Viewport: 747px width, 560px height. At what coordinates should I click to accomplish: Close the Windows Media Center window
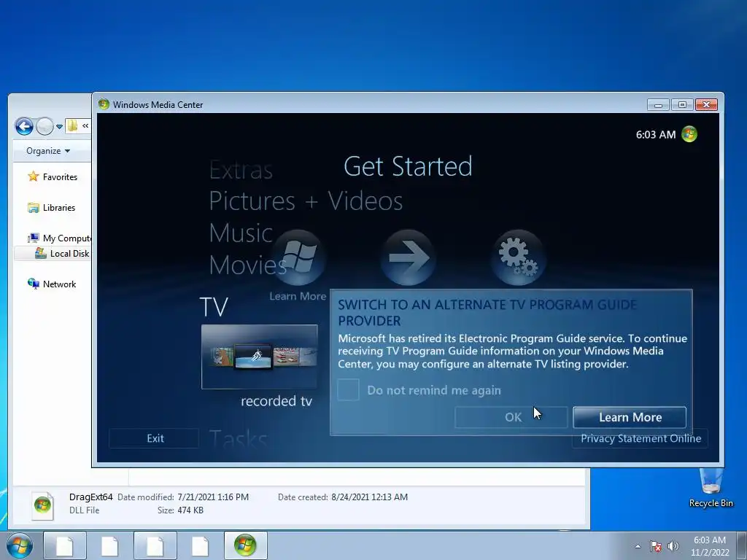706,105
